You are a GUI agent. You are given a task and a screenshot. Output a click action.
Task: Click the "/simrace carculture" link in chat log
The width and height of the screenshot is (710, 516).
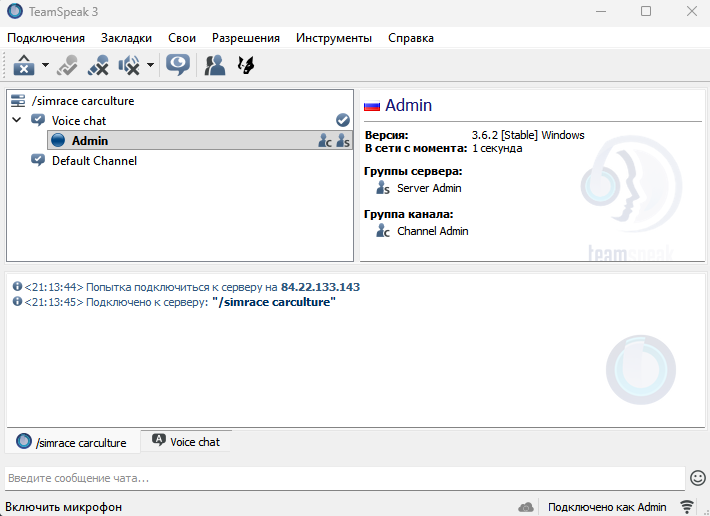point(274,302)
